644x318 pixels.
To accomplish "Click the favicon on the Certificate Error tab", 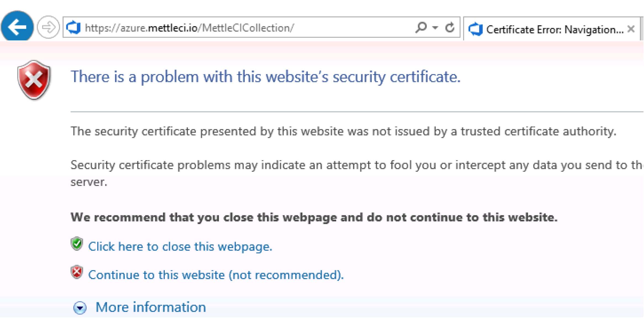I will pos(476,29).
